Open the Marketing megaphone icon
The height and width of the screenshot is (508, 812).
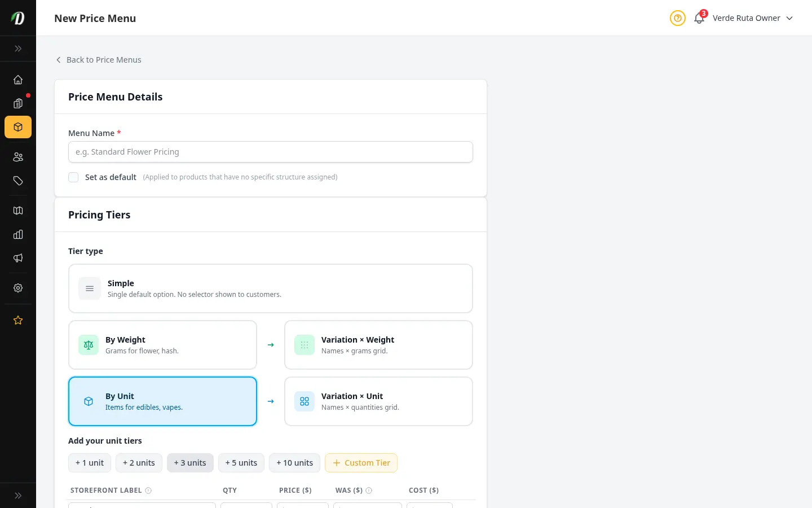tap(18, 258)
